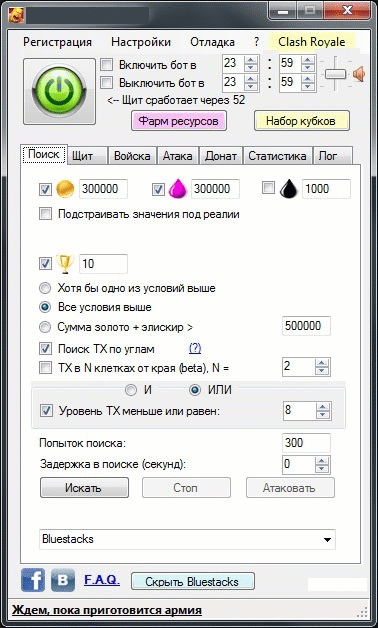Open the Отладка menu
The image size is (378, 628).
tap(213, 42)
